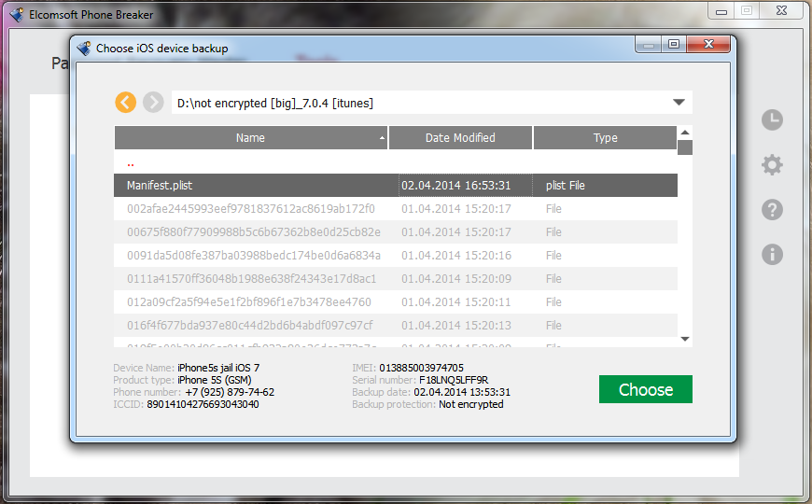Click the dialog title bar app icon
The height and width of the screenshot is (504, 812).
tap(84, 49)
